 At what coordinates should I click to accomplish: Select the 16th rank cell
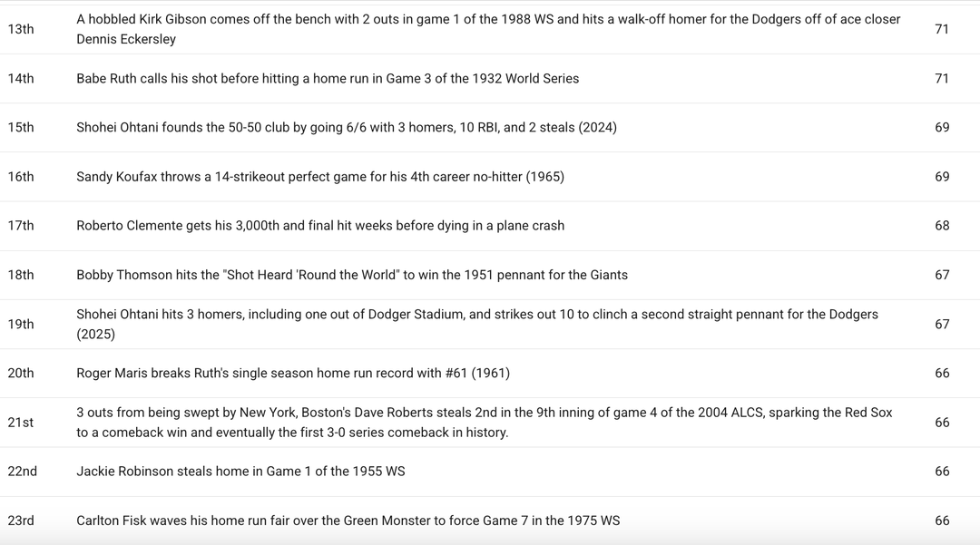click(x=21, y=177)
